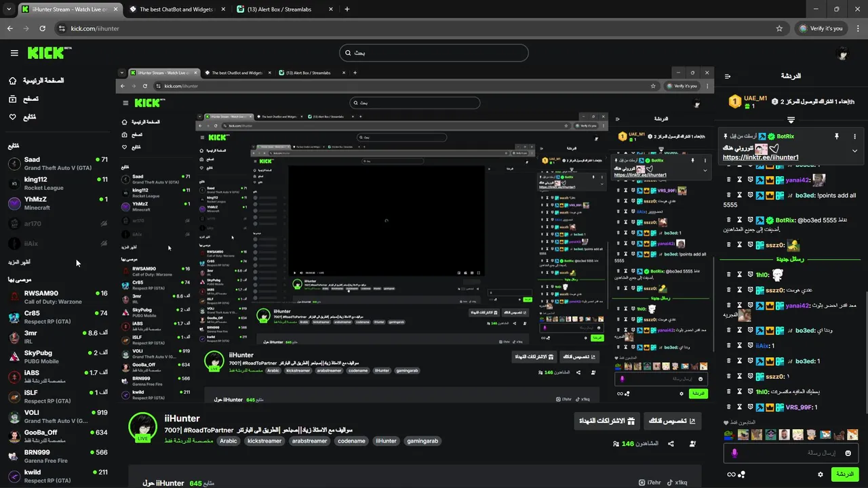Image resolution: width=868 pixels, height=488 pixels.
Task: Click the green send chat button
Action: pos(845,474)
